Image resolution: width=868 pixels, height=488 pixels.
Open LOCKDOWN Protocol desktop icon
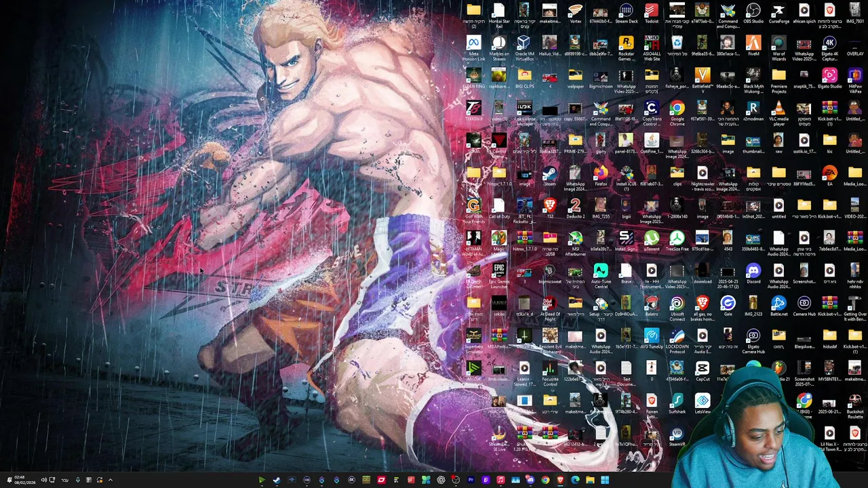pyautogui.click(x=677, y=341)
